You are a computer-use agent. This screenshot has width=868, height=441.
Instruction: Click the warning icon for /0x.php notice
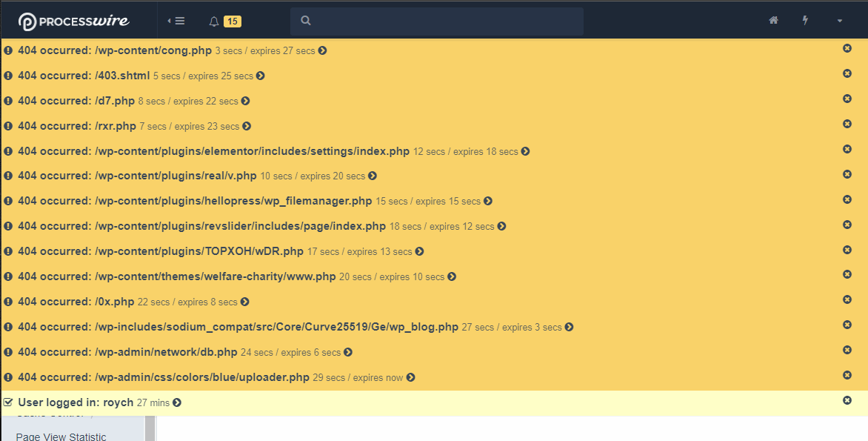(8, 302)
